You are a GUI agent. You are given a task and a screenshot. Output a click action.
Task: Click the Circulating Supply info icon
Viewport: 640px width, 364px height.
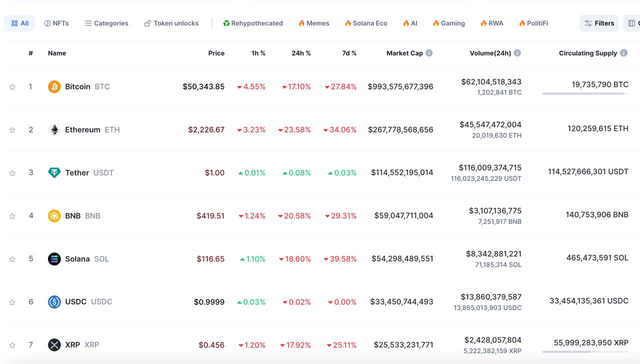(x=623, y=53)
